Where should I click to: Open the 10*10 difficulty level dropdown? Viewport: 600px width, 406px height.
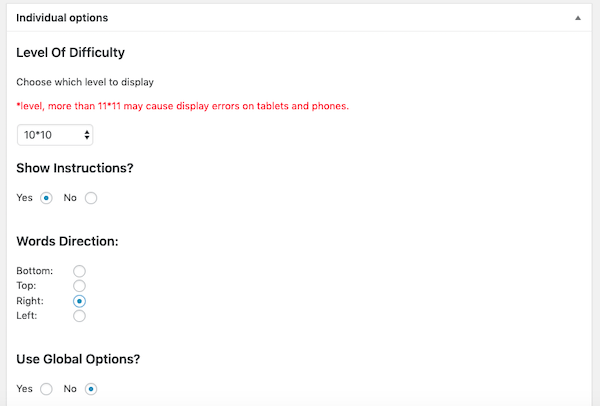[x=56, y=134]
